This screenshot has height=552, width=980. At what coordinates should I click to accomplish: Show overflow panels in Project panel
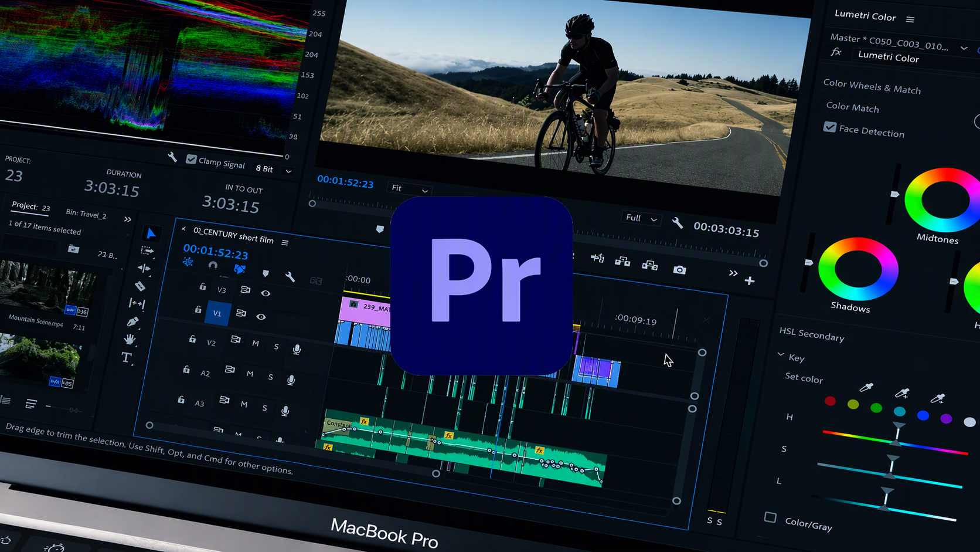coord(127,219)
